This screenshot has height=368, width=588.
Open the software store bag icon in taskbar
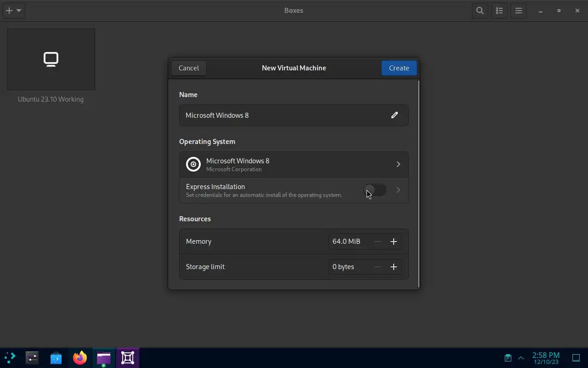pos(56,357)
